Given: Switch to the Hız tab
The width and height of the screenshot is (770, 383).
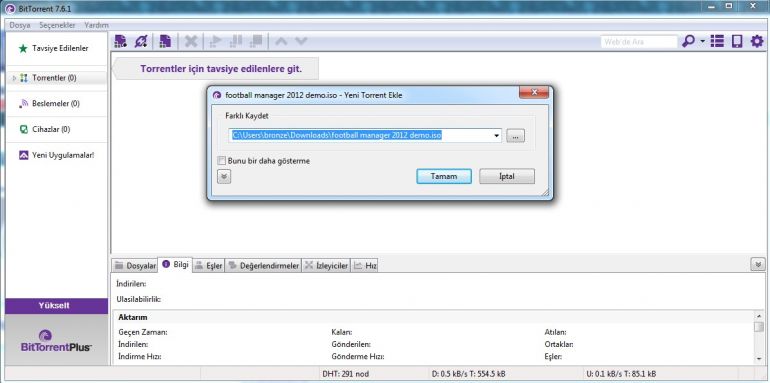Looking at the screenshot, I should click(365, 266).
